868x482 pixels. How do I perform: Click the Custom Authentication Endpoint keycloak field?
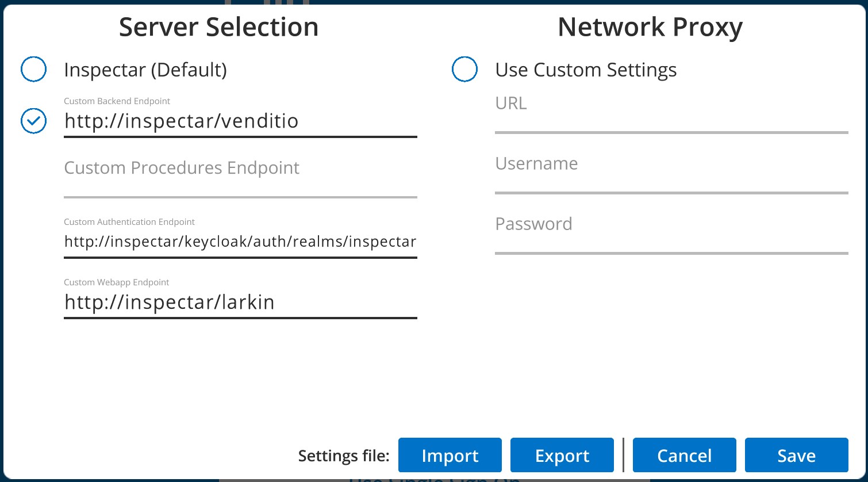(240, 242)
